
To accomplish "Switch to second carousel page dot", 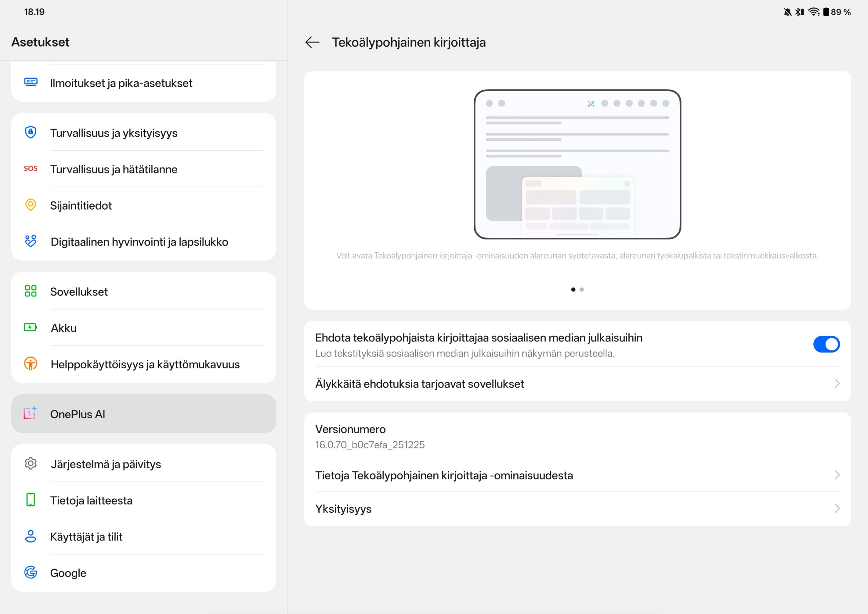I will [x=582, y=290].
